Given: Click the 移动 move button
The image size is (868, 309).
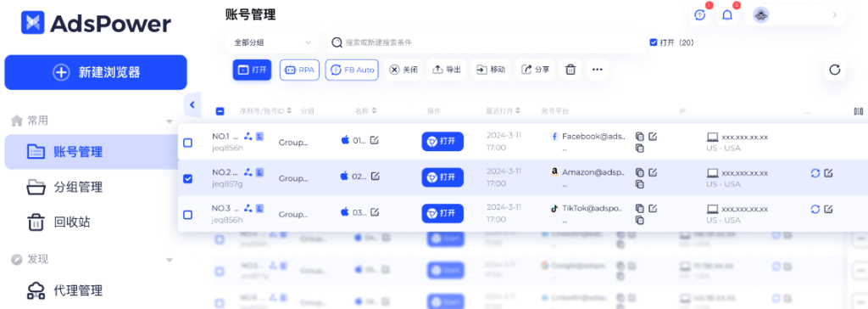Looking at the screenshot, I should 491,70.
